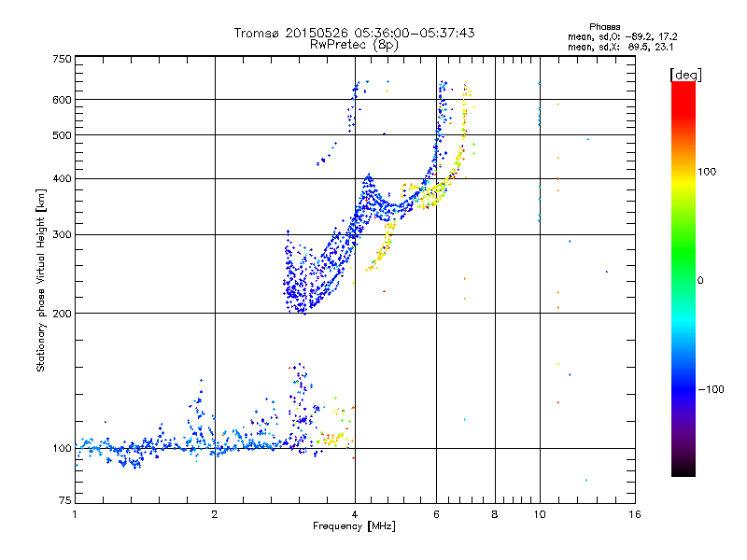Click the '0' colorbar tick label
Image resolution: width=747 pixels, height=560 pixels.
point(700,280)
